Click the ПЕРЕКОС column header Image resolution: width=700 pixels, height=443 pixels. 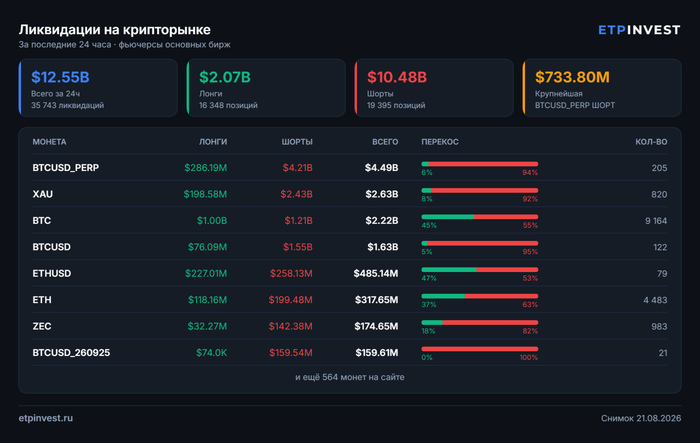coord(440,142)
